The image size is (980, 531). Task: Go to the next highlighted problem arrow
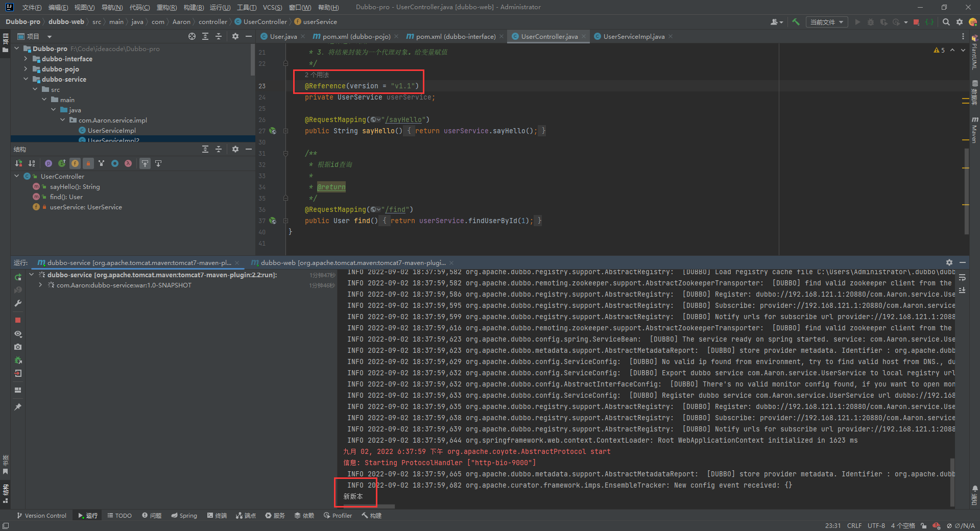point(963,50)
